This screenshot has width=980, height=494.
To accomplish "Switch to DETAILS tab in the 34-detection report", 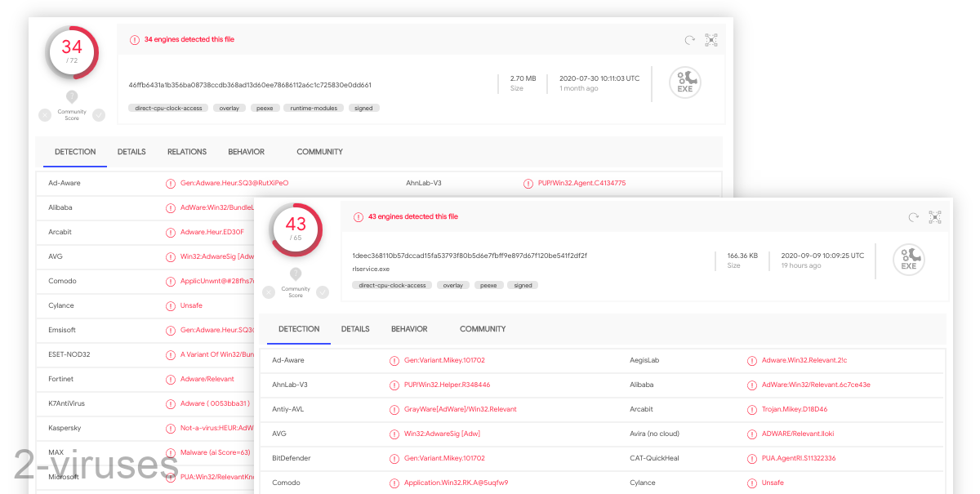I will [131, 152].
